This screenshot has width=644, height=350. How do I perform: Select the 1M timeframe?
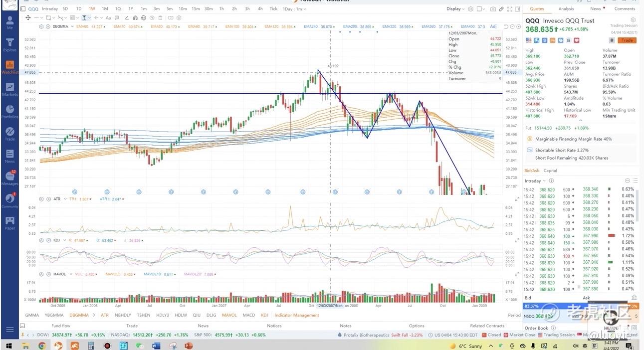[x=105, y=9]
